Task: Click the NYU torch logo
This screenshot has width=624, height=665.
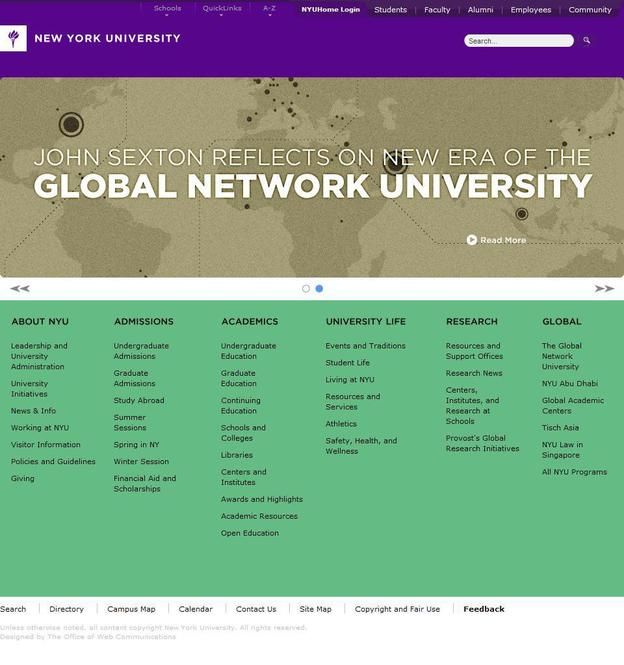Action: click(x=13, y=38)
